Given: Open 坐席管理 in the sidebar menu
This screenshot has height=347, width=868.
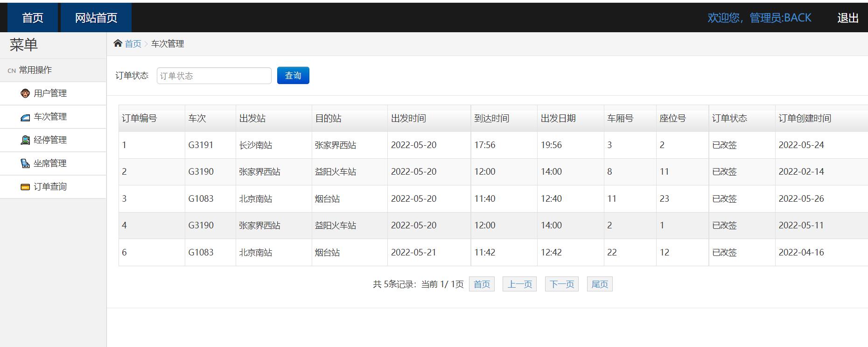Looking at the screenshot, I should pos(53,163).
